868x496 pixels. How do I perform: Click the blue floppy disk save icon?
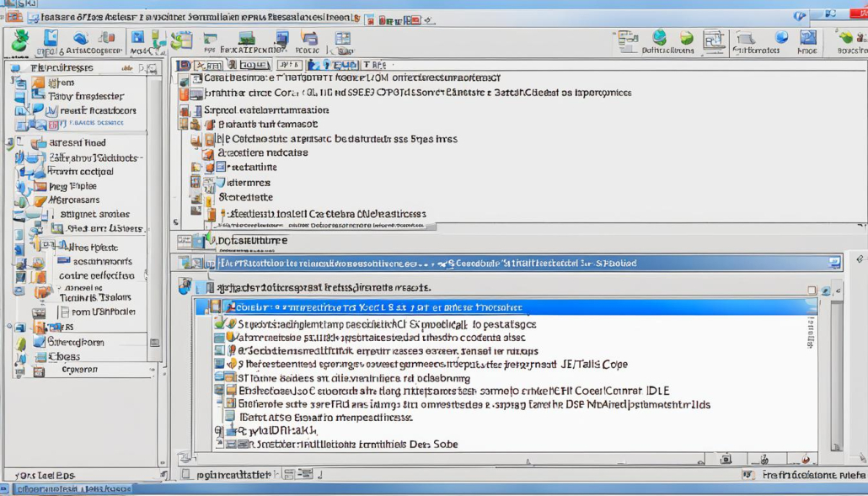coord(137,38)
